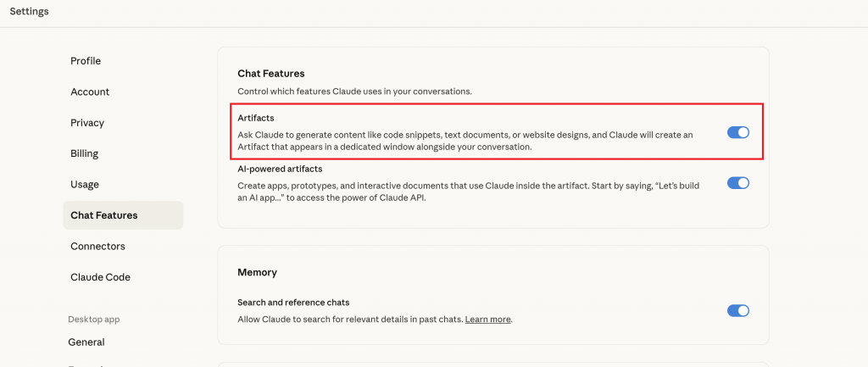Turn off the AI-powered artifacts switch
Viewport: 868px width, 367px height.
[x=738, y=182]
